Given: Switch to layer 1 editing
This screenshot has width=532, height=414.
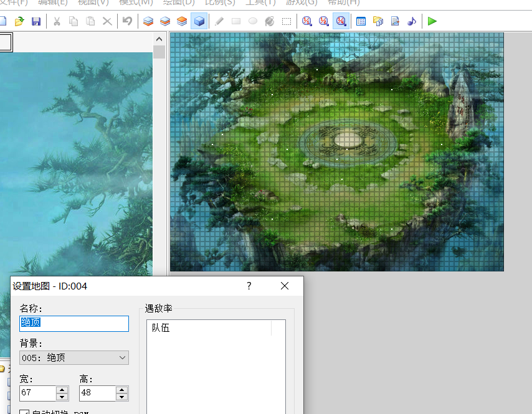Looking at the screenshot, I should pos(148,21).
